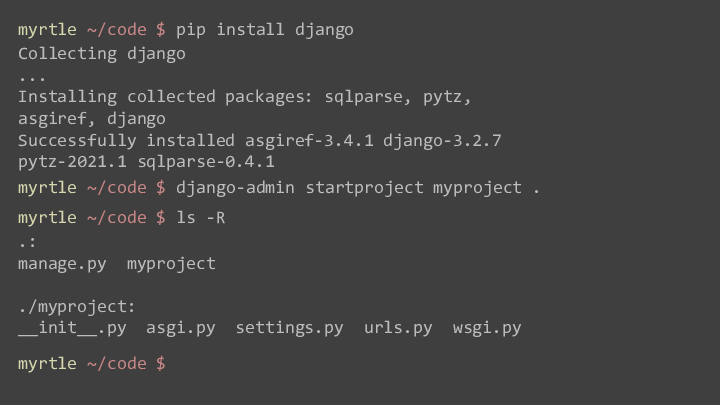Click the 'pip install django' command text
The image size is (720, 405).
[265, 30]
